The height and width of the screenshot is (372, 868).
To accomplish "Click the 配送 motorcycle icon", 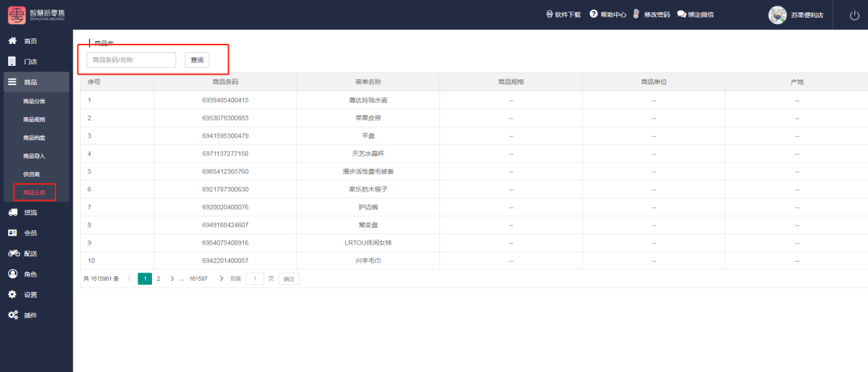I will [13, 253].
